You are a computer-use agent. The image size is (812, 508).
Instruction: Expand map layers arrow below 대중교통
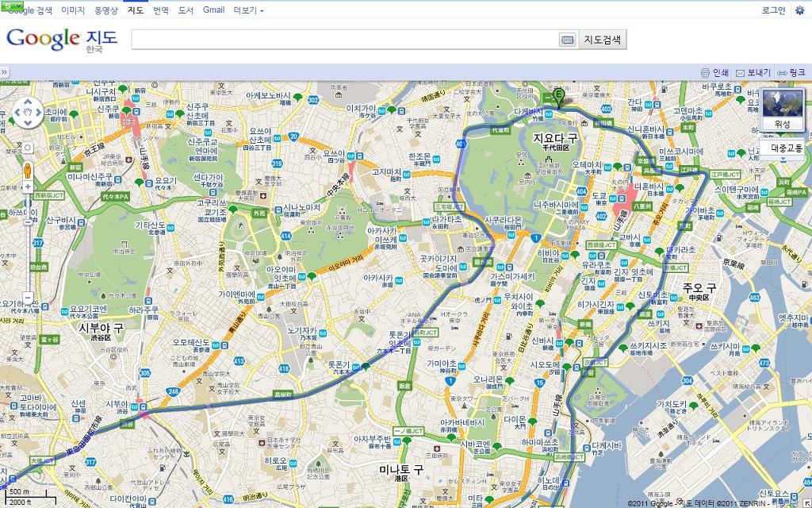783,159
